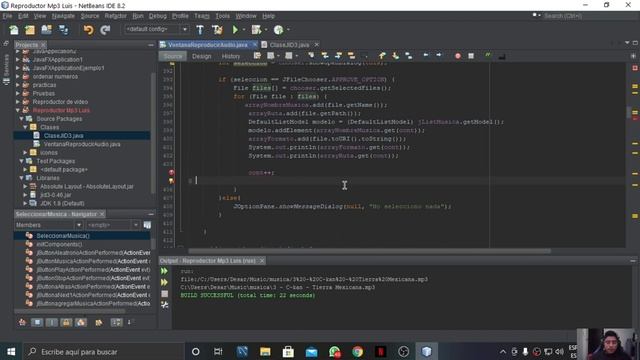Screen dimensions: 640x360
Task: Select VentanaReproducirAudio.java in Projects tree
Action: click(x=82, y=144)
